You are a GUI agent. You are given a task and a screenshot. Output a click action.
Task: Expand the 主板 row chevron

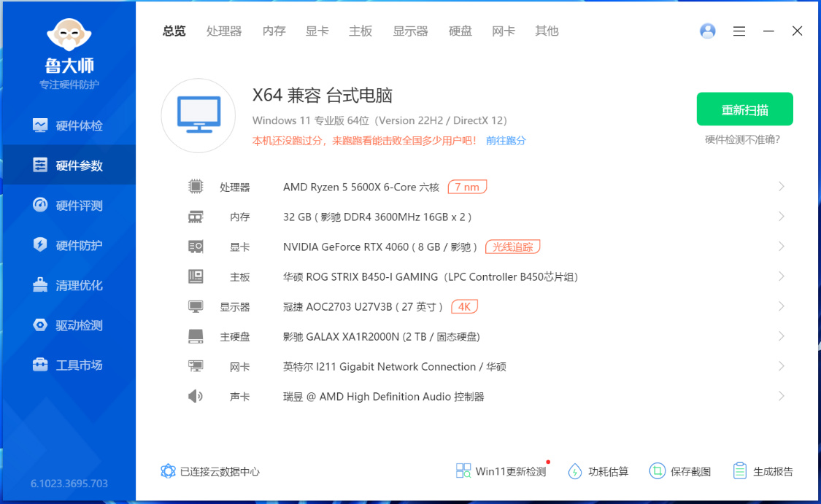(x=781, y=276)
